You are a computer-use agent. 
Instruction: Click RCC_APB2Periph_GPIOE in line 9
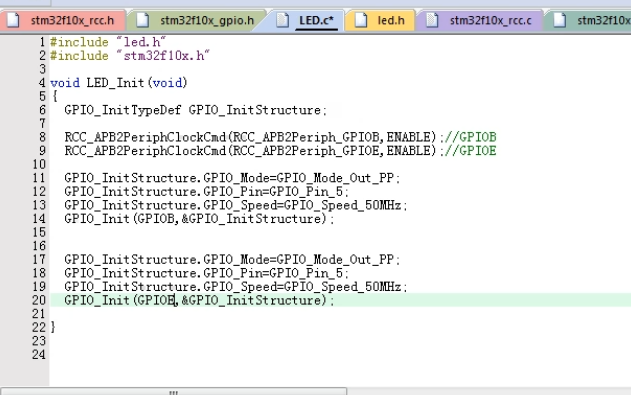(x=306, y=151)
